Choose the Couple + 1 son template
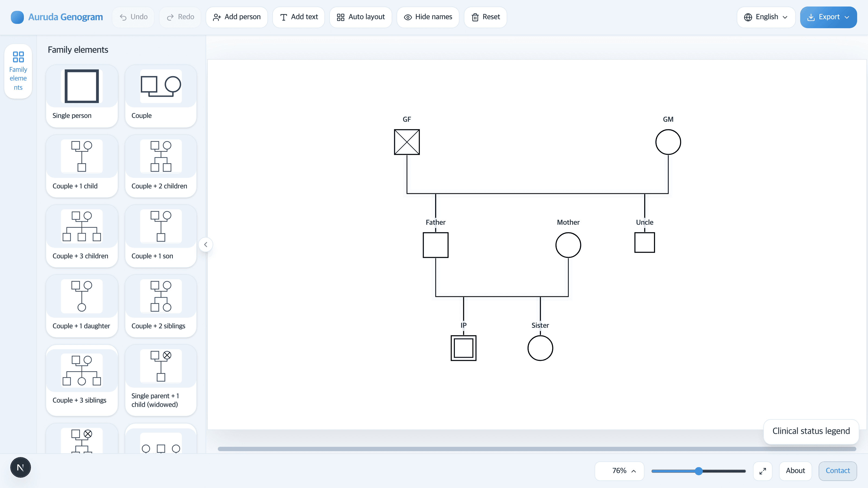 point(161,236)
